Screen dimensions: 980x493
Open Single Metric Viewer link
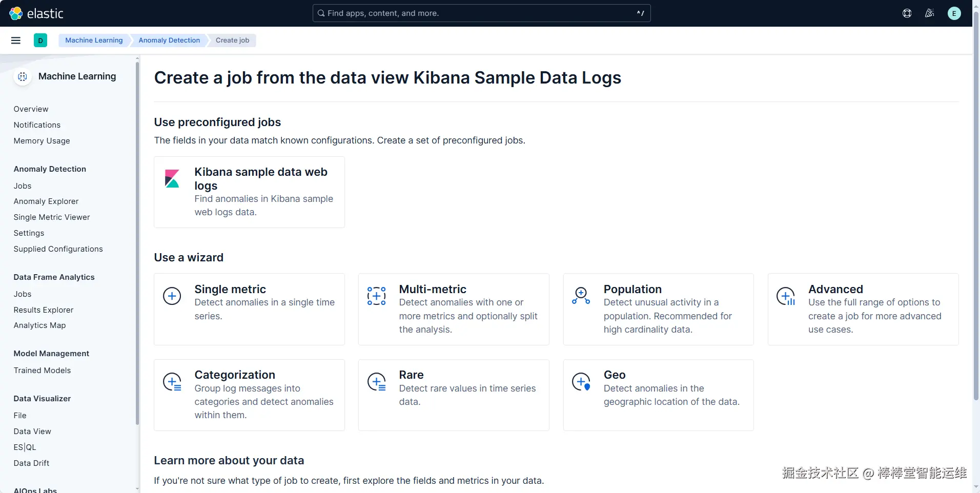coord(52,217)
